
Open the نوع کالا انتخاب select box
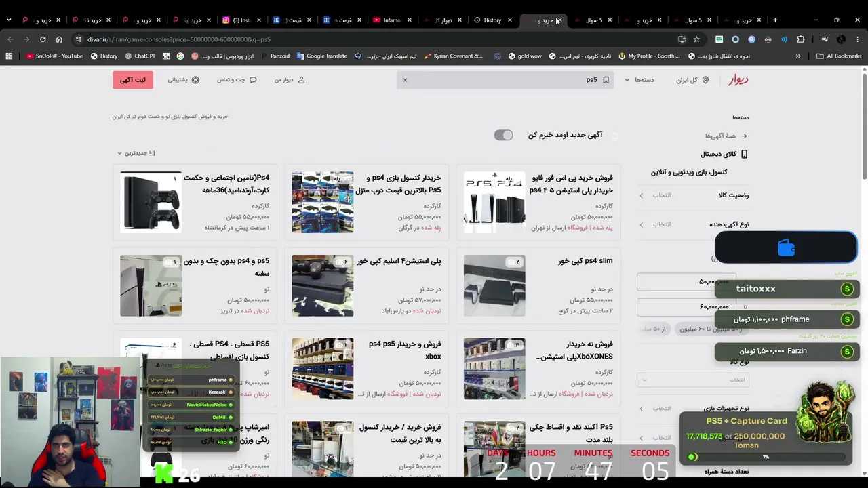coord(692,380)
